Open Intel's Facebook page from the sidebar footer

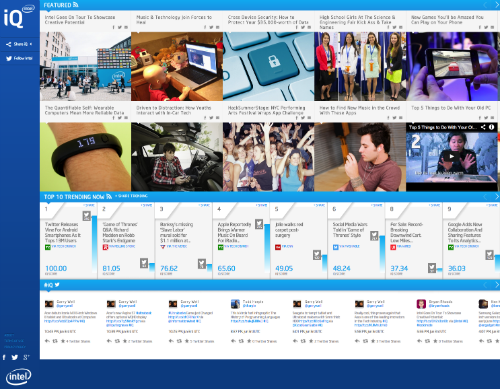click(4, 357)
